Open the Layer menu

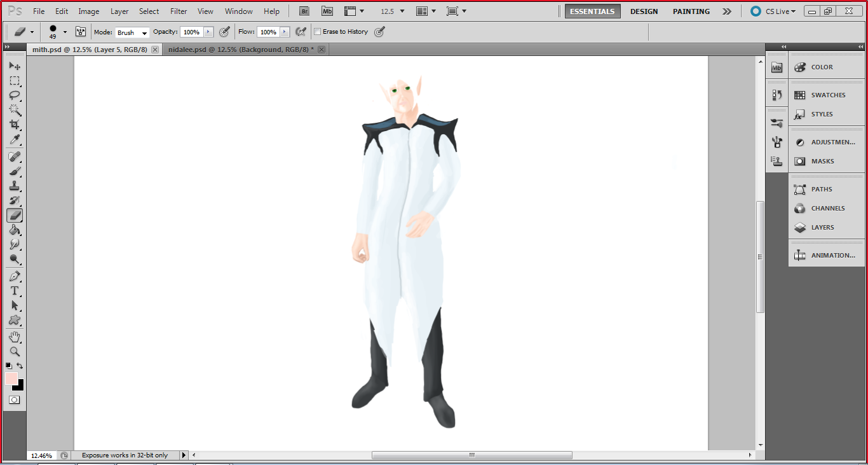119,11
